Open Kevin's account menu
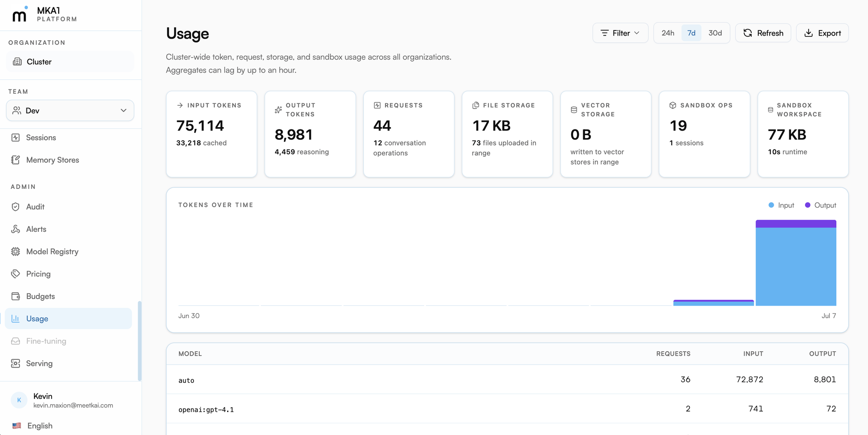 coord(70,400)
